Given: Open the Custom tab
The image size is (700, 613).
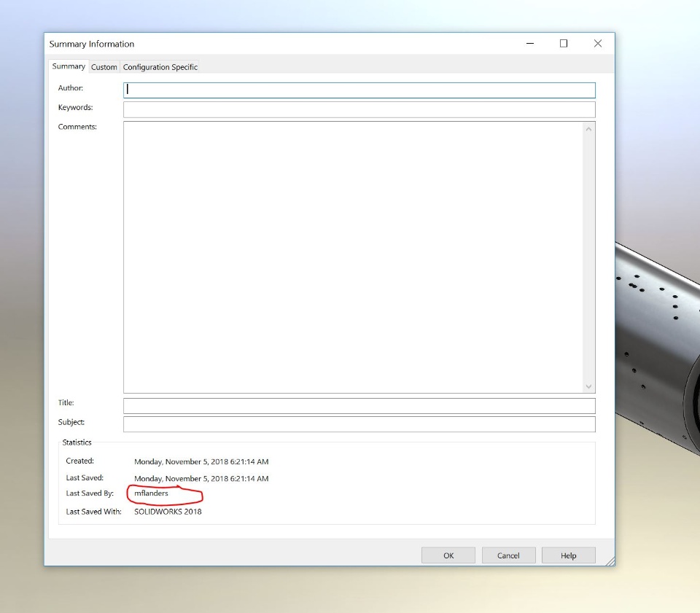Looking at the screenshot, I should coord(104,67).
